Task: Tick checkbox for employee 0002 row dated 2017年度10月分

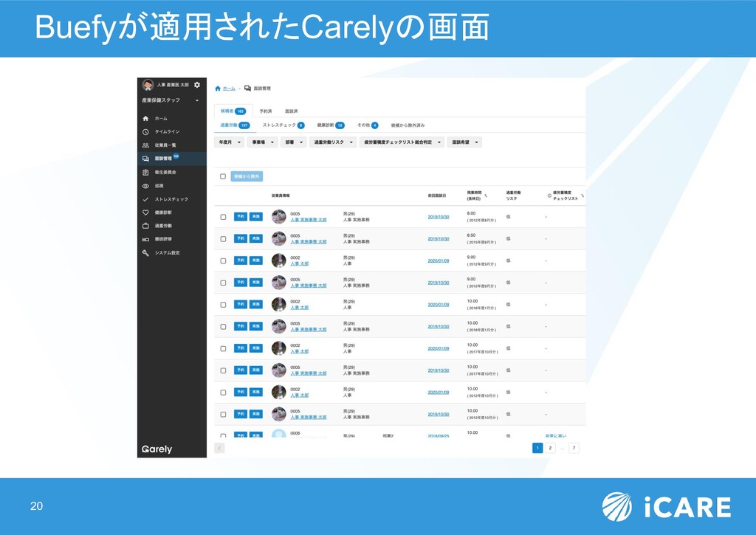Action: point(223,348)
